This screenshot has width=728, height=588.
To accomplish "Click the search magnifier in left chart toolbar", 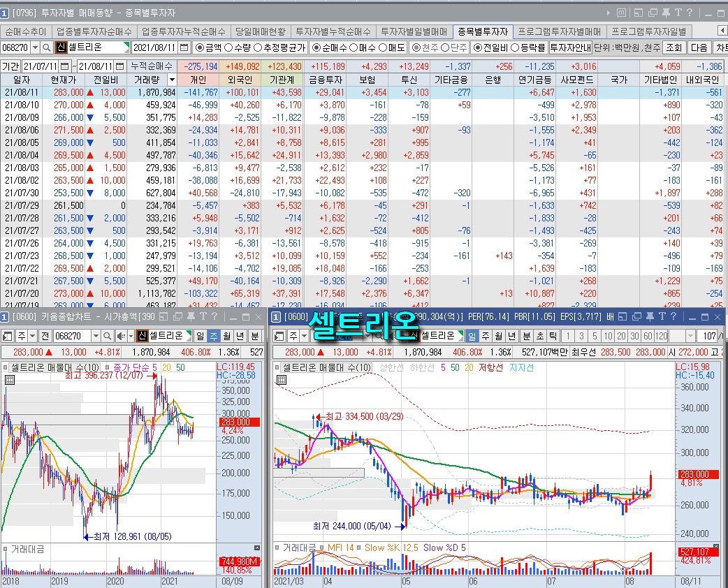I will (108, 335).
